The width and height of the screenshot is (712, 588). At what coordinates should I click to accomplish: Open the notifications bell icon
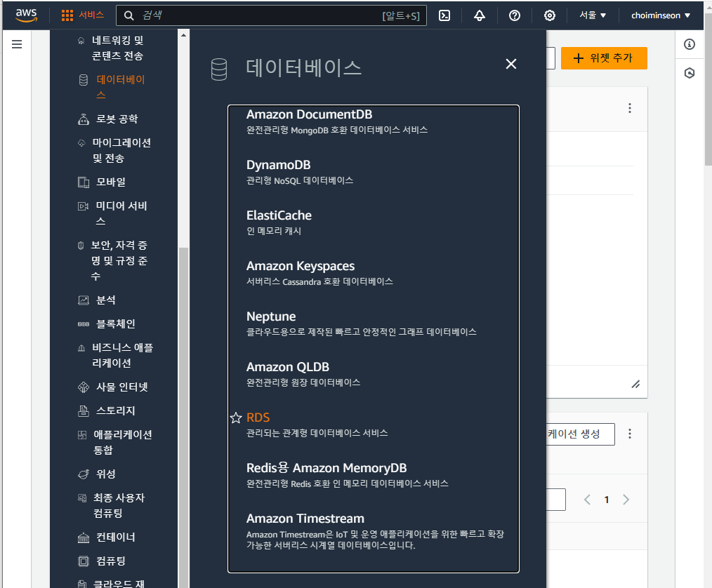coord(480,15)
